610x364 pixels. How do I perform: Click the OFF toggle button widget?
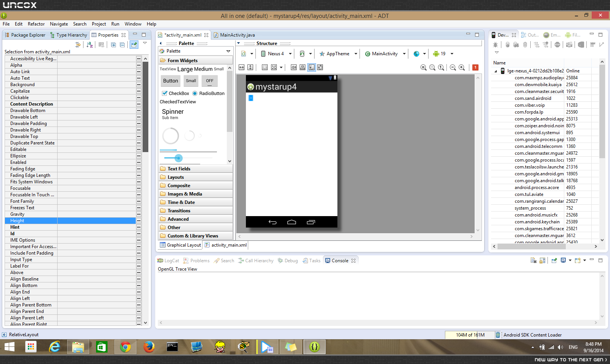[x=210, y=81]
